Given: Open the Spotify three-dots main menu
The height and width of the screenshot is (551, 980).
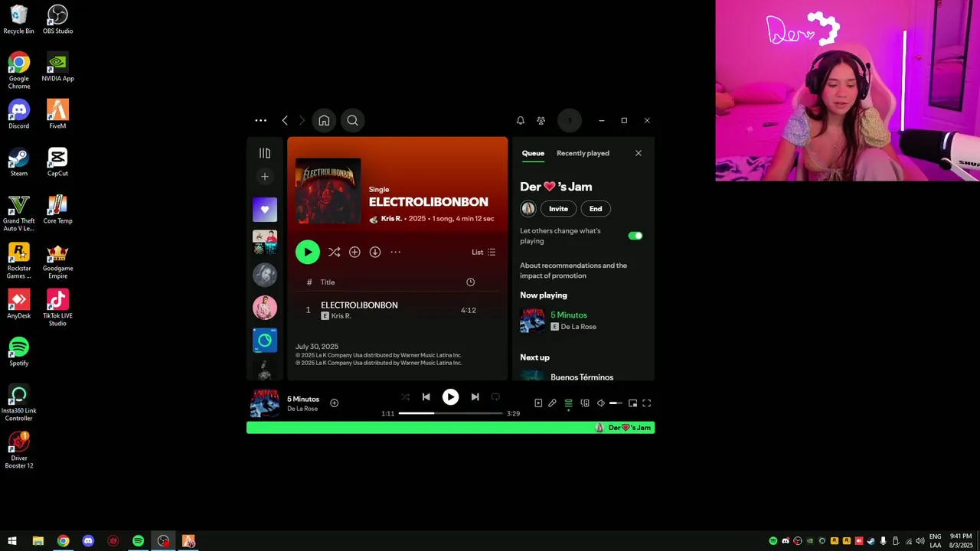Looking at the screenshot, I should pyautogui.click(x=260, y=120).
